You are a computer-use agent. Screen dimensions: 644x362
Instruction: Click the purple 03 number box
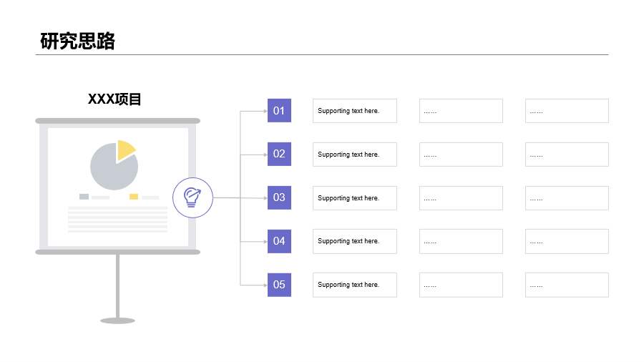(x=279, y=197)
